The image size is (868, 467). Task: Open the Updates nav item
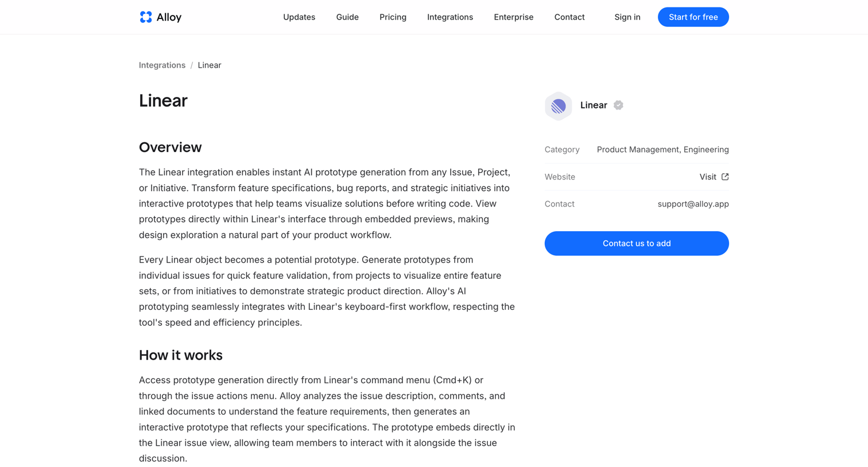[x=299, y=17]
